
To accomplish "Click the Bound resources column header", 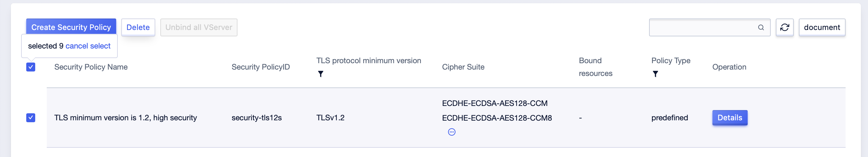I will tap(595, 67).
